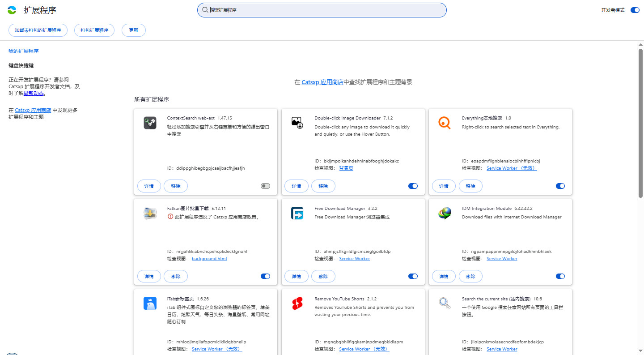Viewport: 644px width, 355px height.
Task: Select 我的扩展程序 in the sidebar
Action: 24,51
